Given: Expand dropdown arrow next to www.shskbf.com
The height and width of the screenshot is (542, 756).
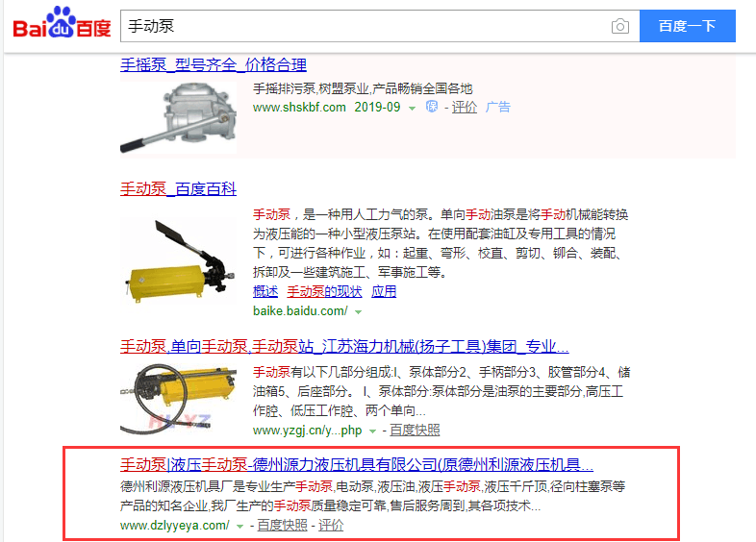Looking at the screenshot, I should click(412, 109).
